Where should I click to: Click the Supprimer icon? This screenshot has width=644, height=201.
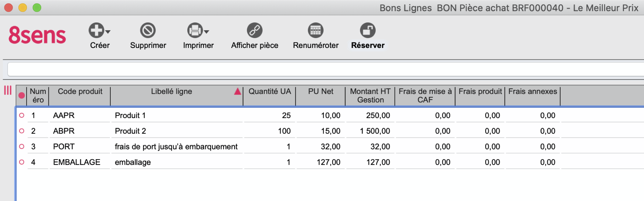[148, 30]
